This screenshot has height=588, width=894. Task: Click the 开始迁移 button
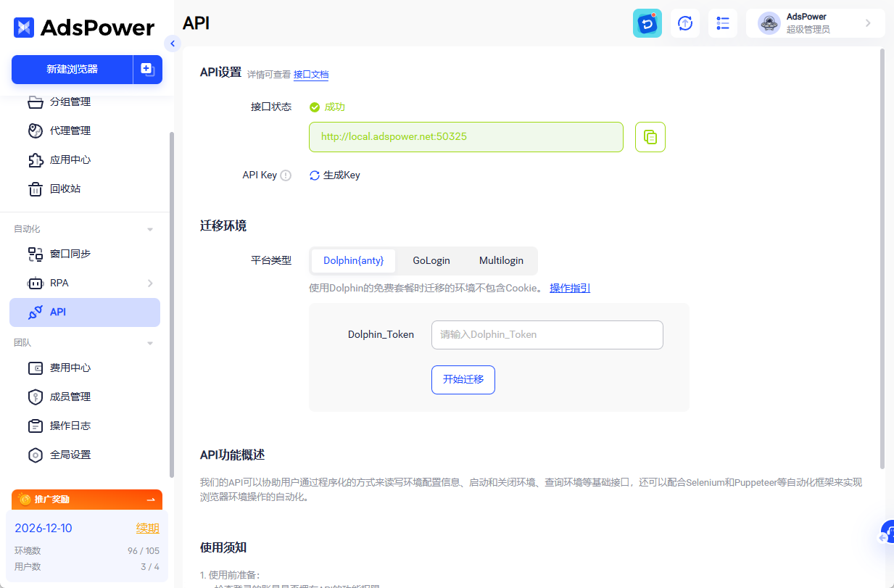tap(463, 380)
